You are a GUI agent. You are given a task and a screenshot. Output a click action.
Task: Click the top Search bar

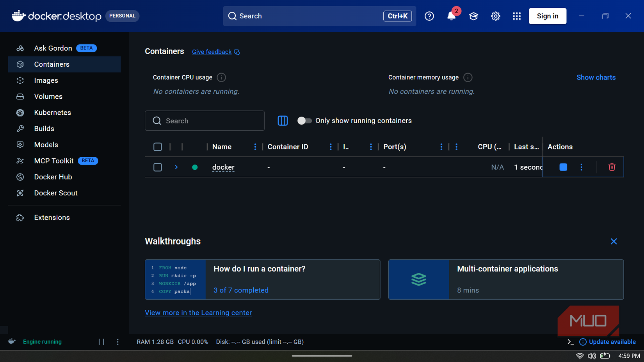(x=319, y=16)
